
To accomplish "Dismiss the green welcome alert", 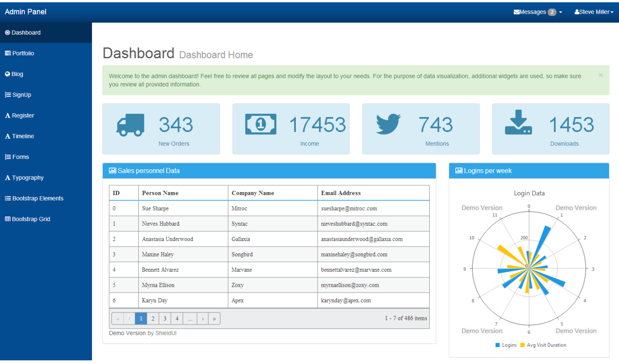I will 600,75.
